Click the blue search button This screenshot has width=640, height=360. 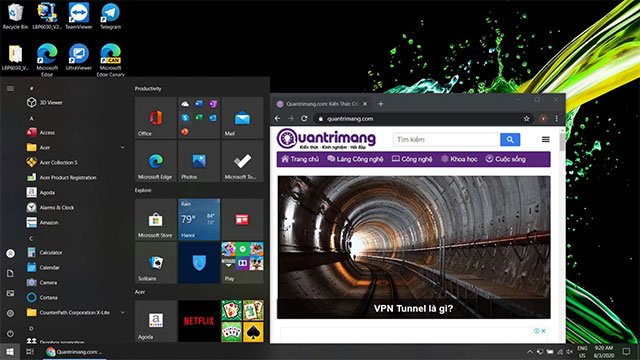(x=510, y=140)
